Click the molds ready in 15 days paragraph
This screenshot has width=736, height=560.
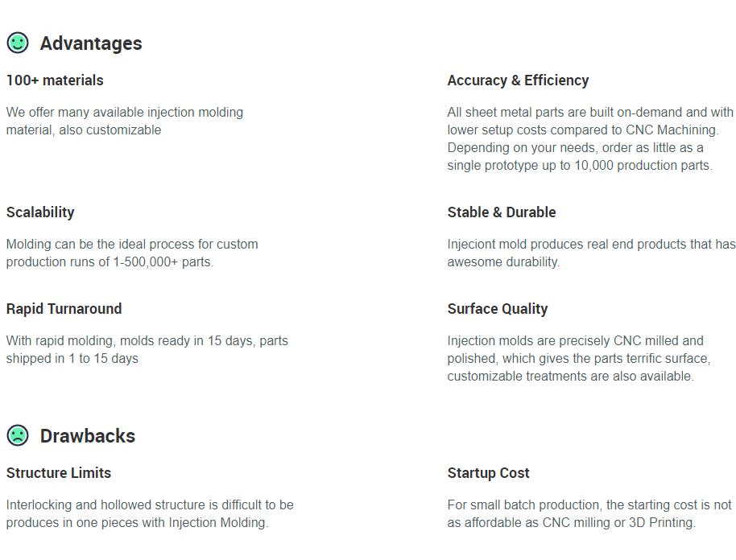(147, 349)
